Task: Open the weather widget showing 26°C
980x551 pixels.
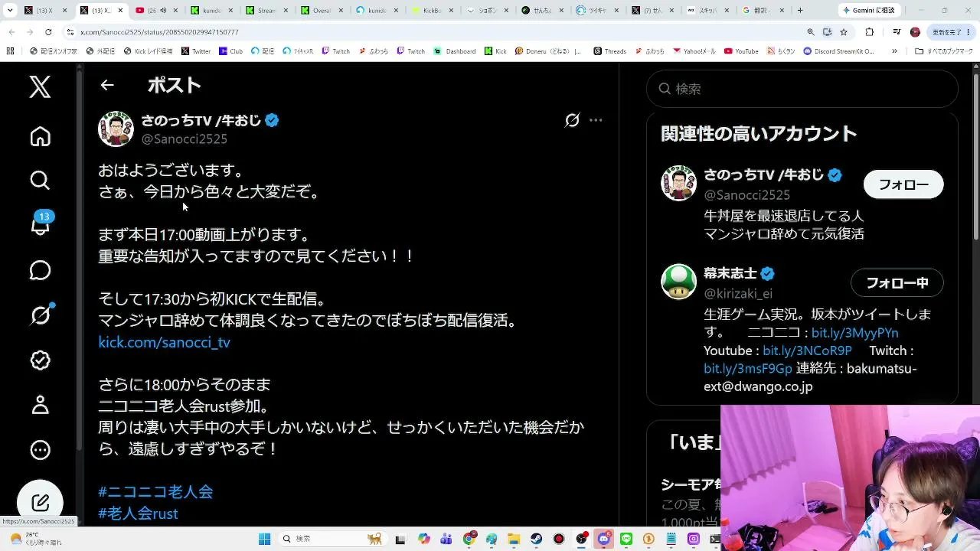Action: pyautogui.click(x=36, y=539)
